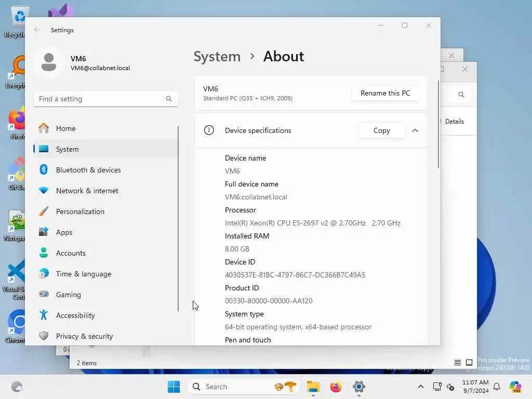532x399 pixels.
Task: Click the Installed RAM 8.00 GB value
Action: click(237, 249)
